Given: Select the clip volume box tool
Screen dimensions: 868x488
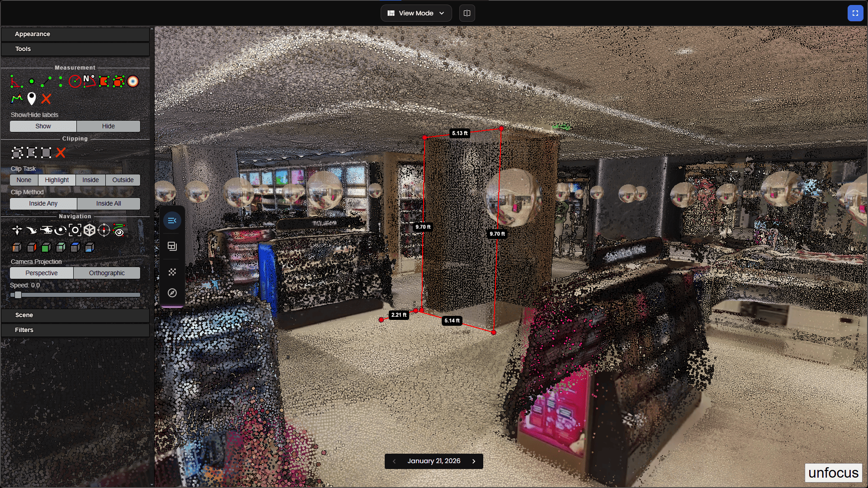Looking at the screenshot, I should (x=17, y=153).
